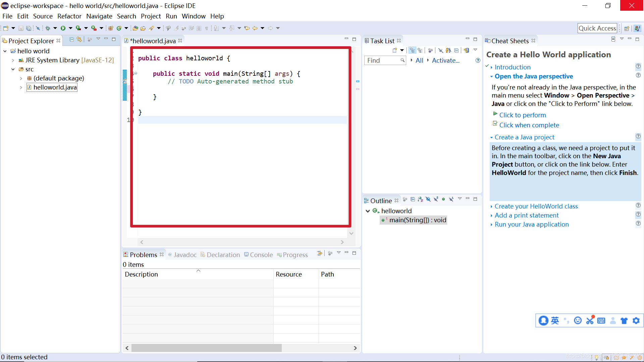Image resolution: width=644 pixels, height=362 pixels.
Task: Expand the (default package) node
Action: coord(21,78)
